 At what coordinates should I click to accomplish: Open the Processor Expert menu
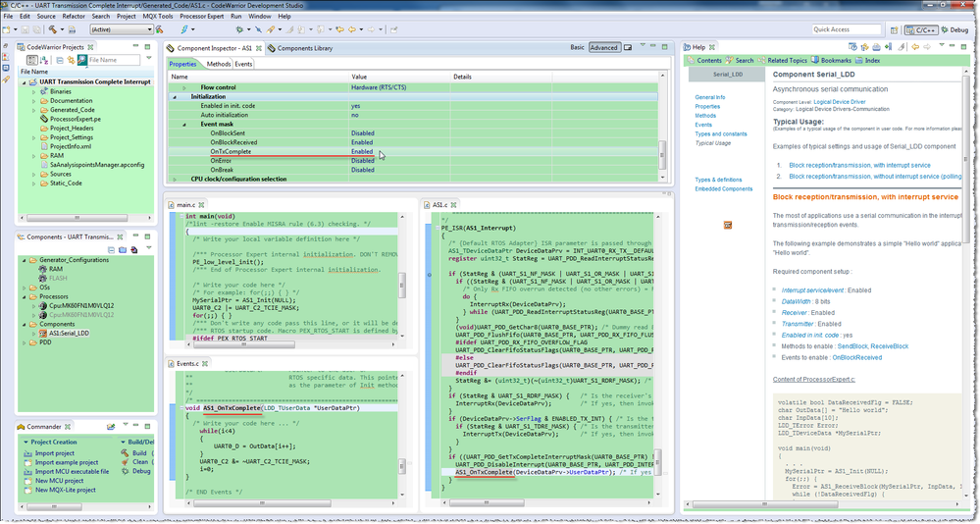[201, 17]
